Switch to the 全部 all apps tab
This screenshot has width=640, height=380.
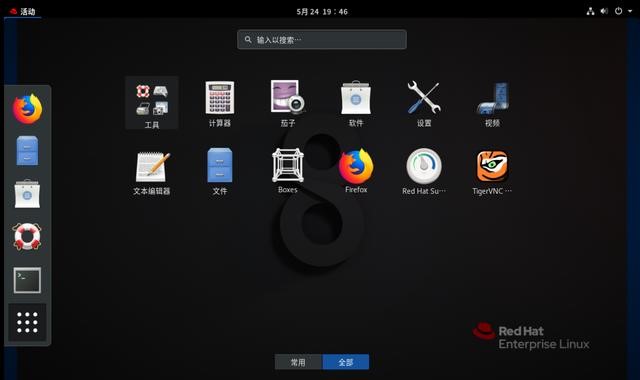pos(346,362)
